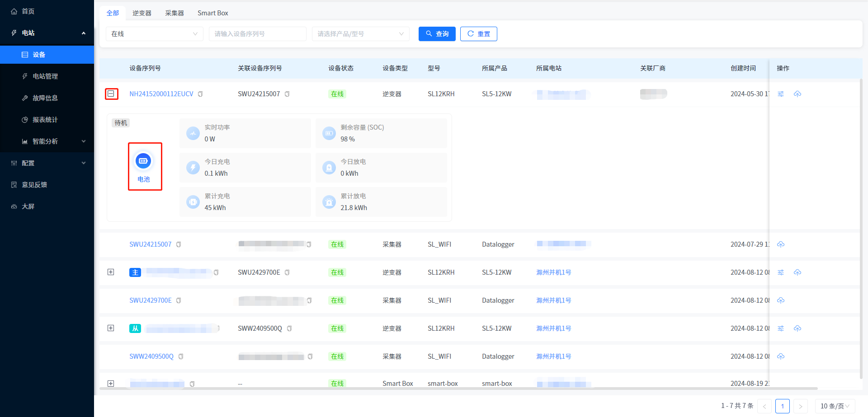Change the 10 per page size selector
Viewport: 868px width, 417px height.
coord(835,406)
